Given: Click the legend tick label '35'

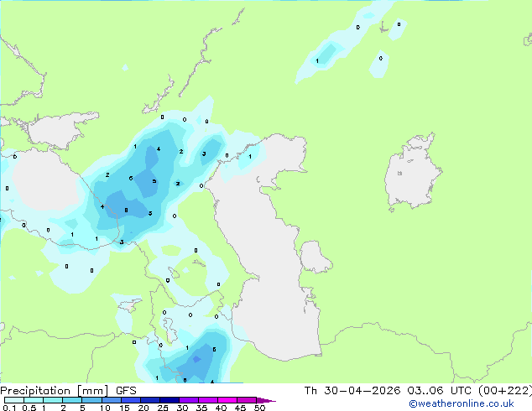Looking at the screenshot, I should pos(201,408).
